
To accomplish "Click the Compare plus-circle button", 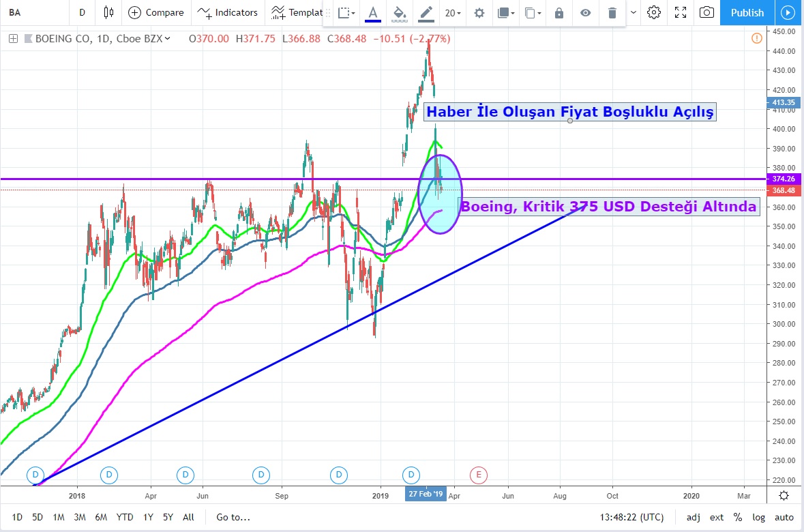I will 156,12.
